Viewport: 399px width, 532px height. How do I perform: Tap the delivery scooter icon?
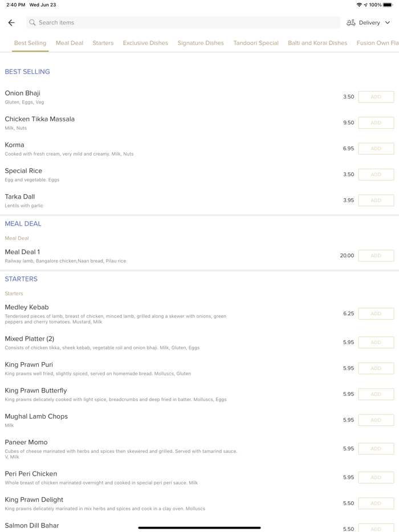tap(351, 23)
